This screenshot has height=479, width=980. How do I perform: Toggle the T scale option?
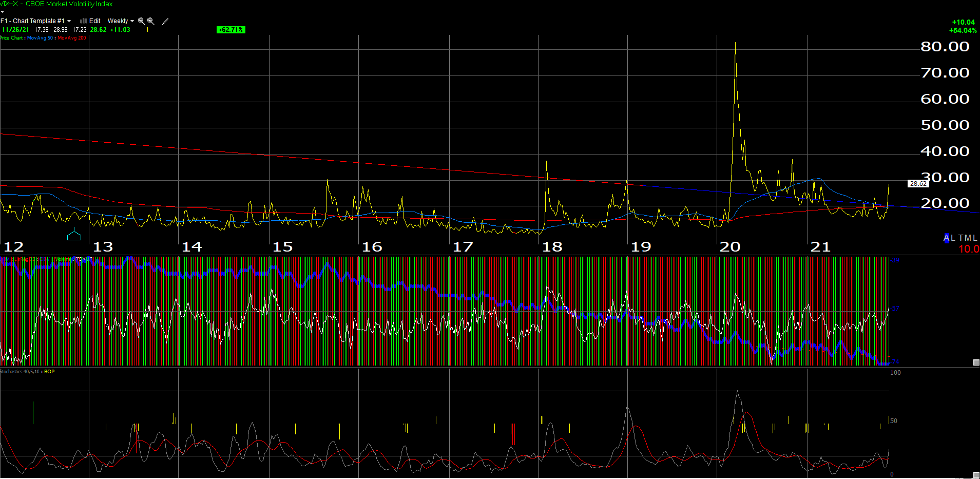960,238
